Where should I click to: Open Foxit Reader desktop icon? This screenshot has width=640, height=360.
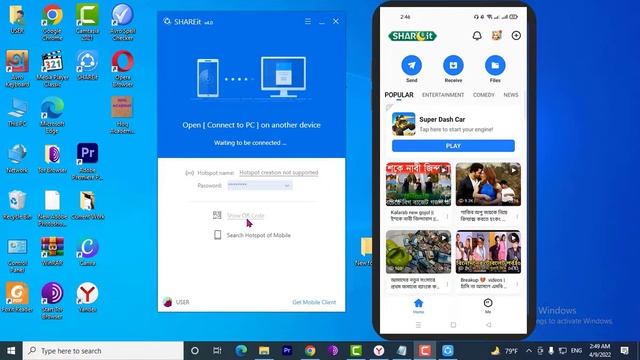coord(17,298)
